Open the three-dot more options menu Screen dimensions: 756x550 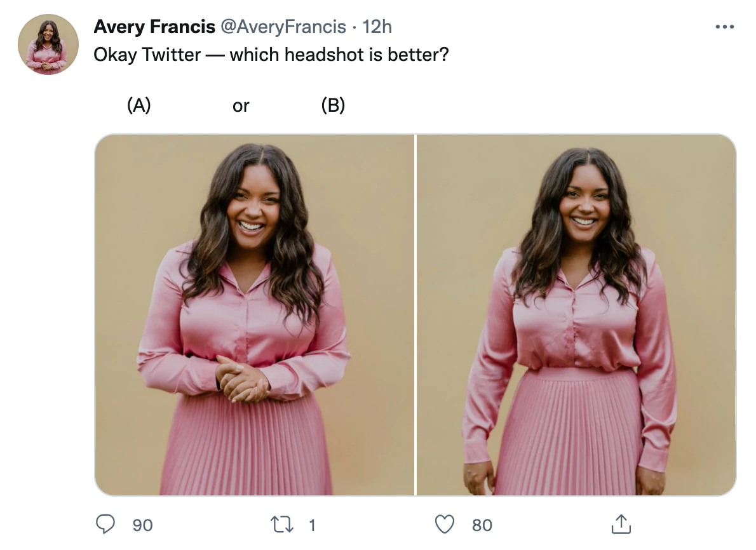click(724, 27)
